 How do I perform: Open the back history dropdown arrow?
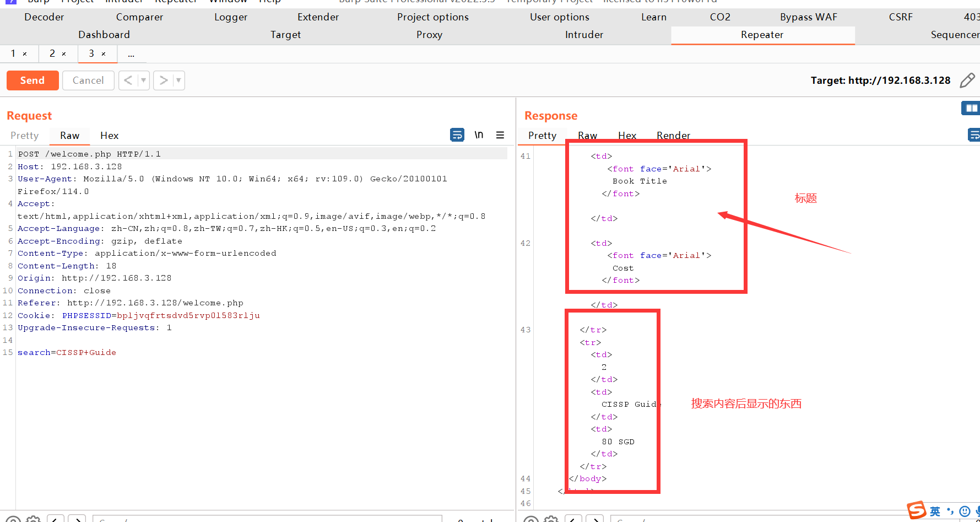click(143, 80)
